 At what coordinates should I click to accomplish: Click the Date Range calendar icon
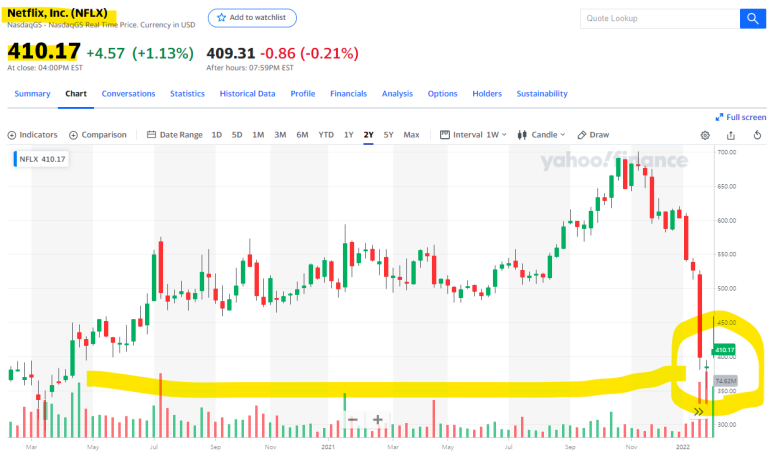click(x=151, y=135)
